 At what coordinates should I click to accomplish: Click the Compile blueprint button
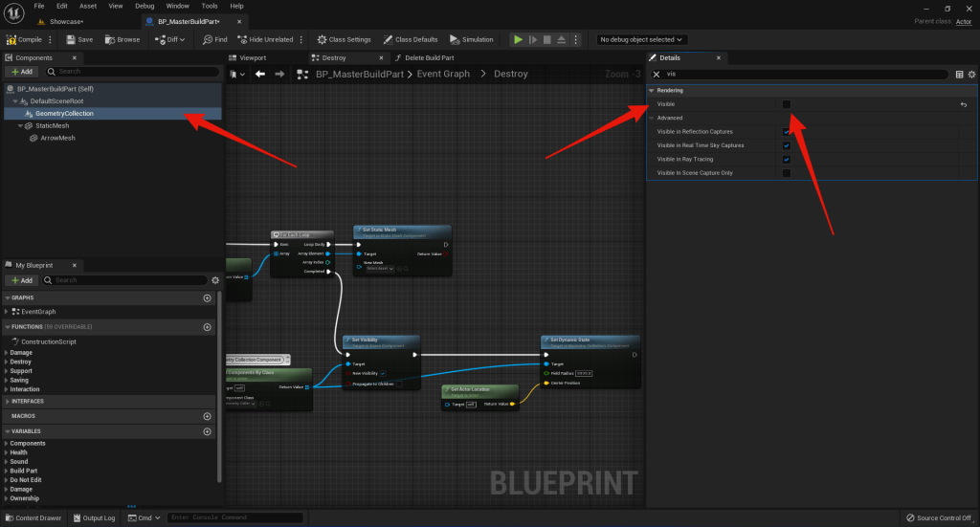(x=25, y=39)
